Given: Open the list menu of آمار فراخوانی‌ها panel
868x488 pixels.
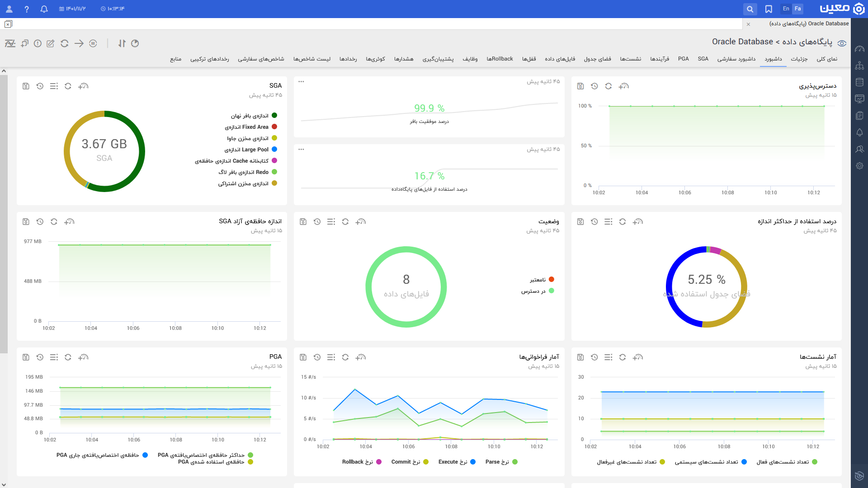Looking at the screenshot, I should [331, 357].
